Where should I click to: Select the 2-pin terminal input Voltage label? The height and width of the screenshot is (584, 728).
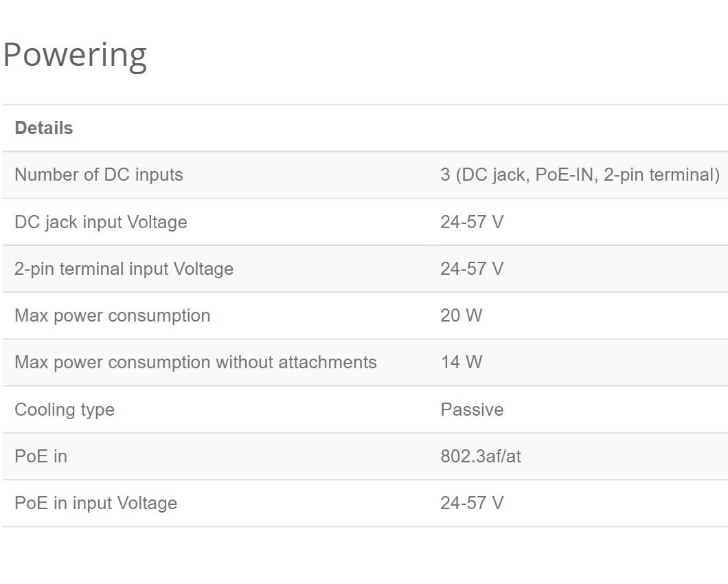coord(124,269)
